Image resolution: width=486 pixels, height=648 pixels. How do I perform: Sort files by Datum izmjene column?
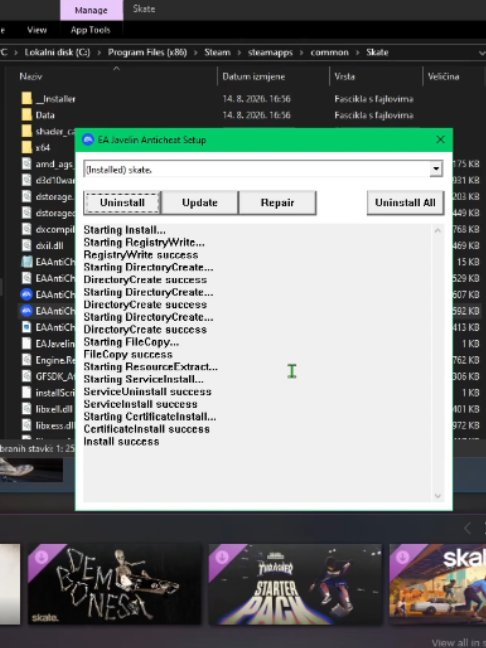click(253, 76)
